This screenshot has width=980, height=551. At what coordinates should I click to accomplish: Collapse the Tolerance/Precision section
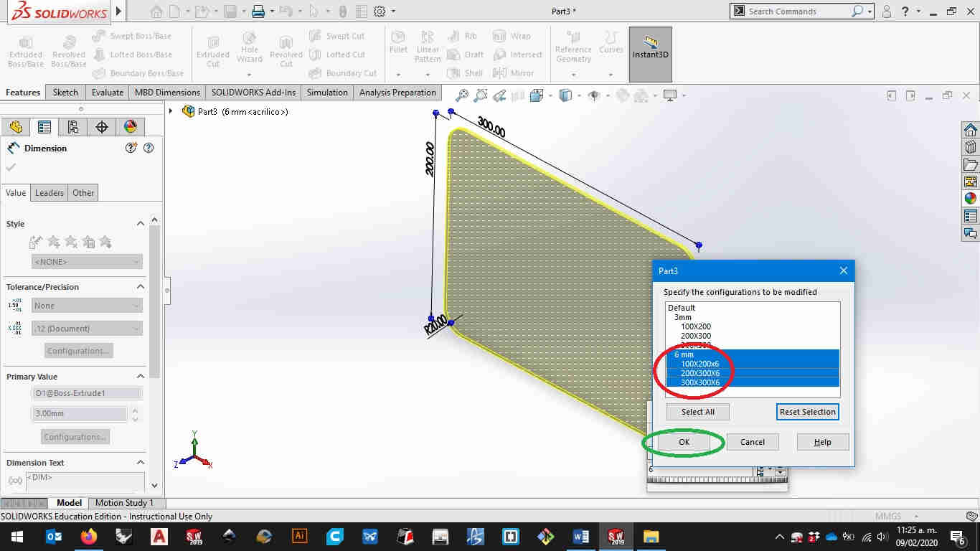pos(141,287)
